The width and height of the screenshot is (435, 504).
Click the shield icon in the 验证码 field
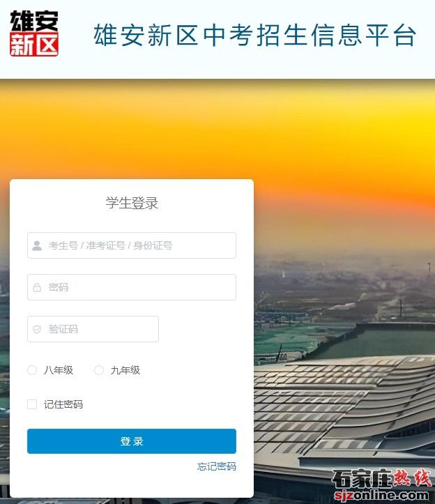click(x=37, y=329)
